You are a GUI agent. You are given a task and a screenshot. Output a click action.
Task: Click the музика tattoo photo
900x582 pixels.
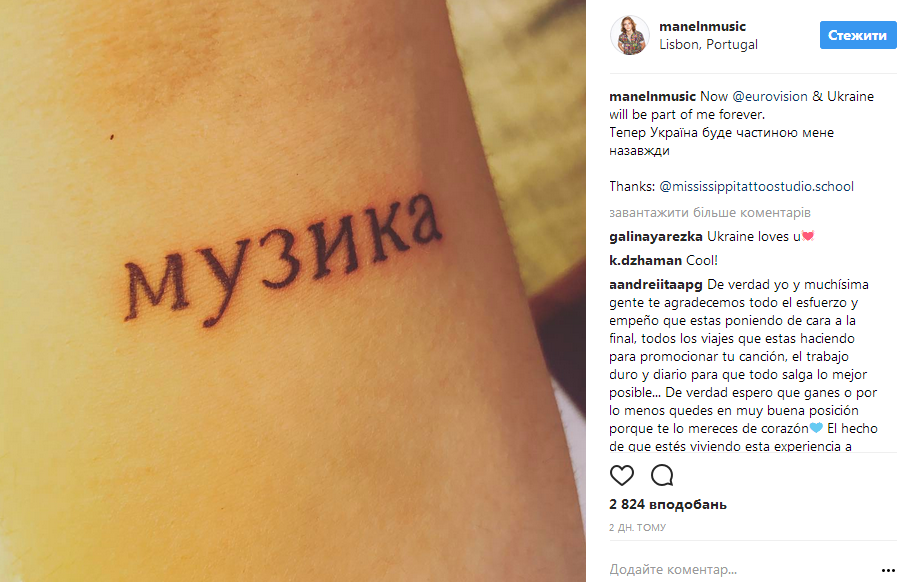(x=293, y=291)
